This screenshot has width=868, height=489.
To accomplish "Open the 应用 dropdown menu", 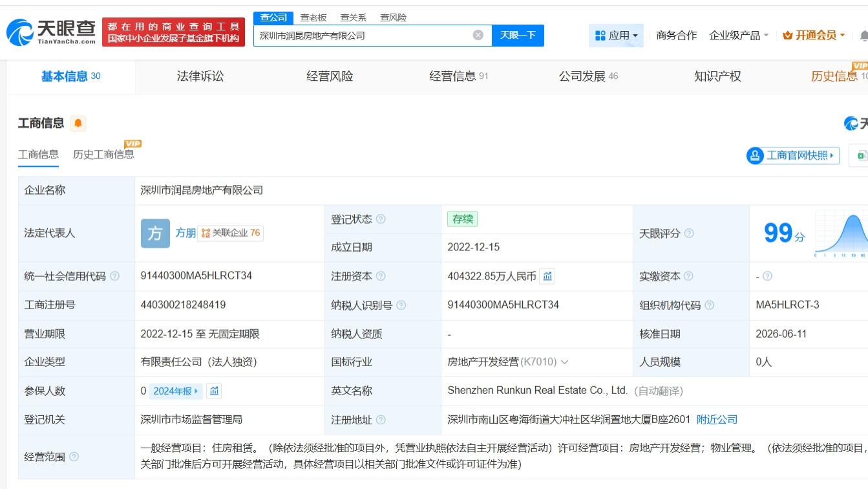I will pos(617,36).
